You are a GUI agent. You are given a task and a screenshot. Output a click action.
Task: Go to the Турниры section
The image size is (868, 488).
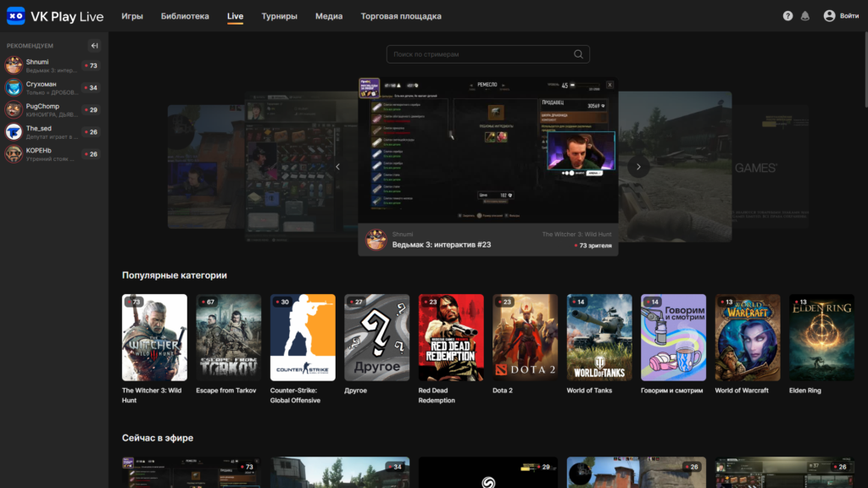(x=279, y=16)
